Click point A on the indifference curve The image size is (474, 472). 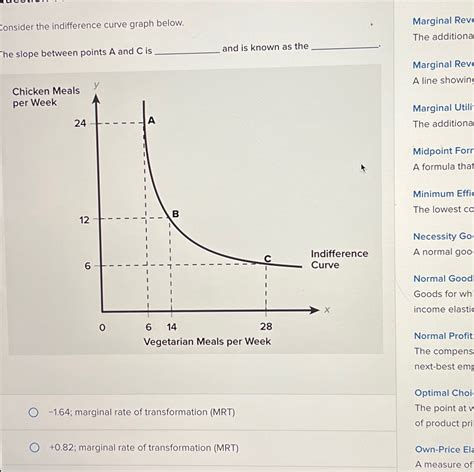click(151, 120)
